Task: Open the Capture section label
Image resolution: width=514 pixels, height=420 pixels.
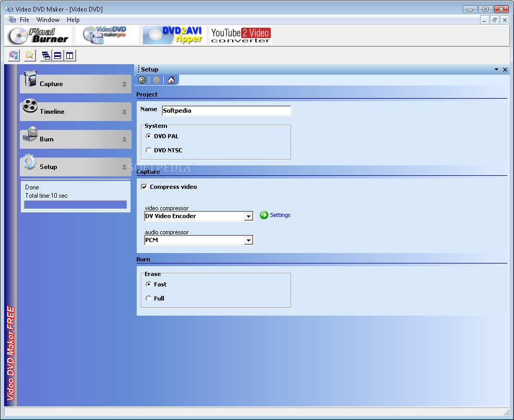Action: [x=51, y=84]
